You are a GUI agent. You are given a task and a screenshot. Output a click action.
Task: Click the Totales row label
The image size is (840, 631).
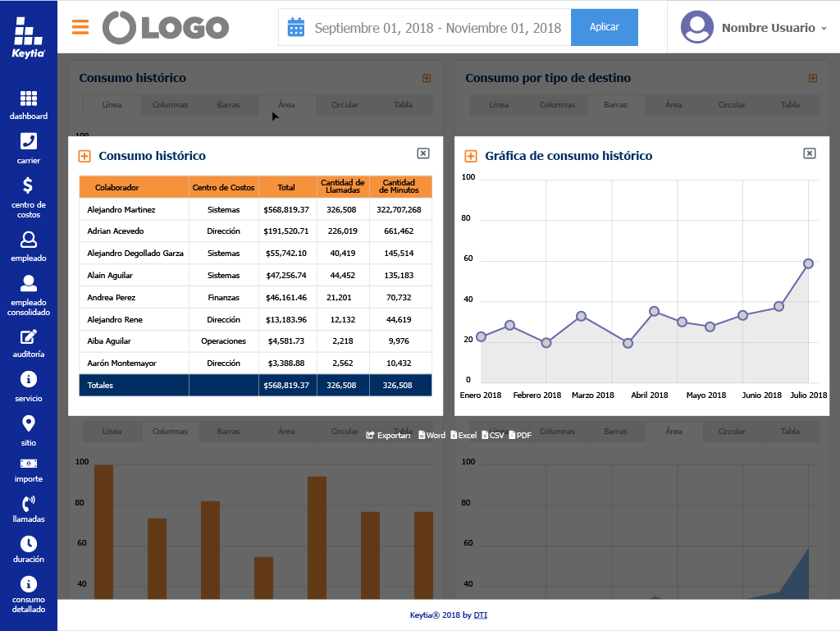point(100,385)
